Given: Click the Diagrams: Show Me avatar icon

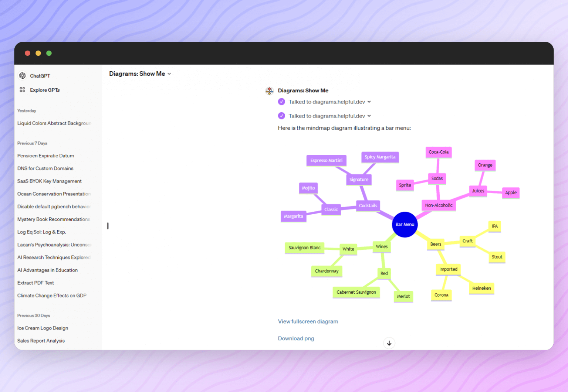Looking at the screenshot, I should 270,91.
